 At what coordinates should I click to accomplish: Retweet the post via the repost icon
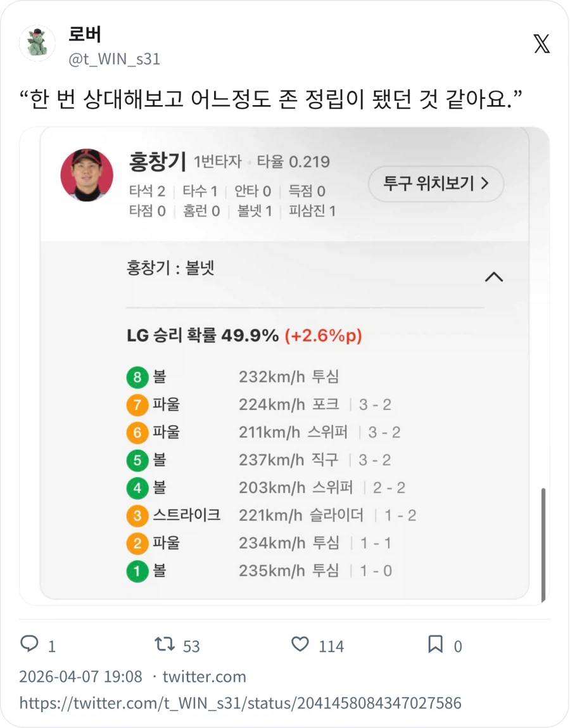point(165,645)
